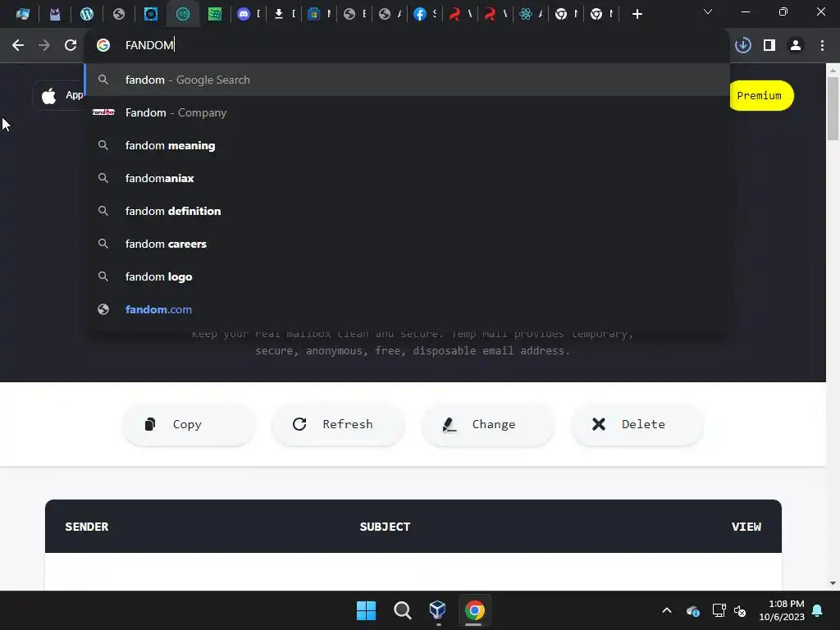This screenshot has width=840, height=630.
Task: Open the Chrome downloads icon
Action: pos(743,45)
